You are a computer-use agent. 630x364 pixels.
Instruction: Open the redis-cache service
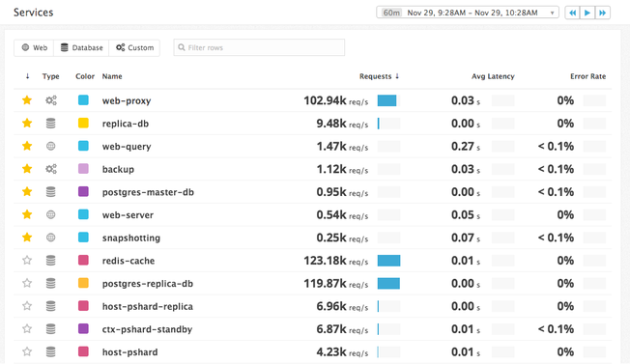[x=129, y=261]
